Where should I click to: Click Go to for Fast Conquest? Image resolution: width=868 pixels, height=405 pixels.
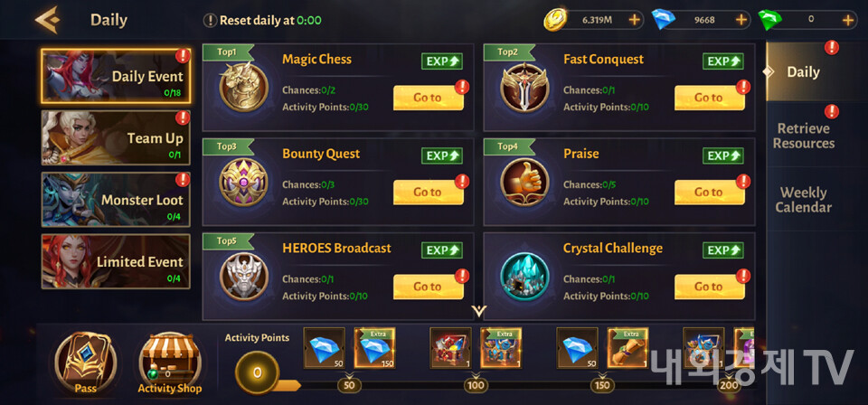[x=709, y=98]
